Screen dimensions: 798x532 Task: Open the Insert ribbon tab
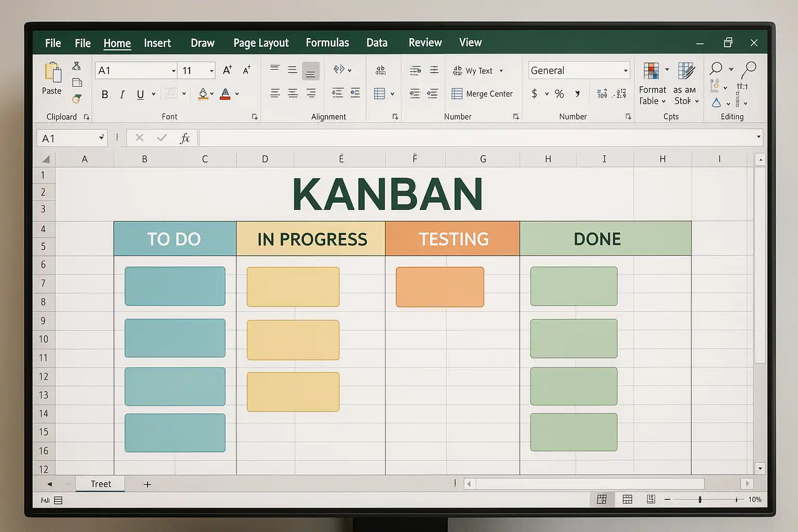pos(157,43)
